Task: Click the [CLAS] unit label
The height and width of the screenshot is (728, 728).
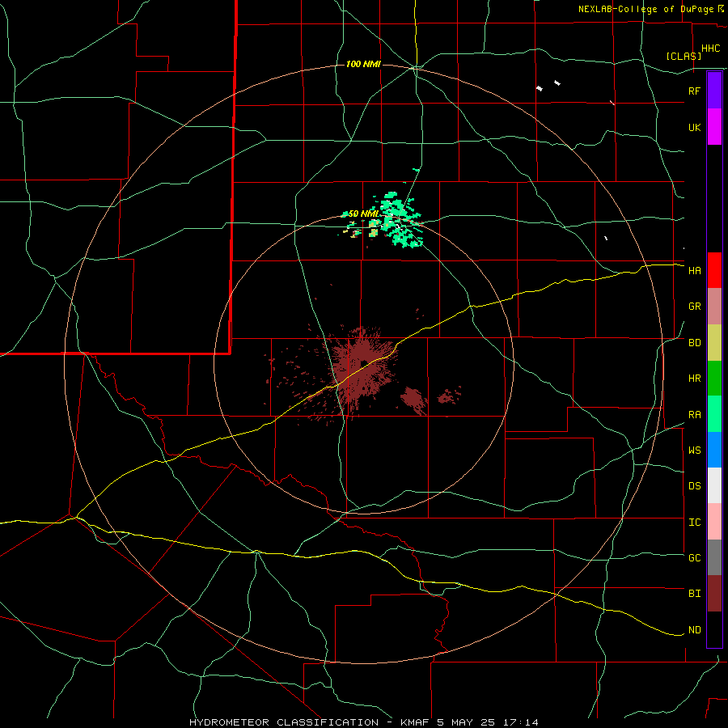Action: [684, 56]
